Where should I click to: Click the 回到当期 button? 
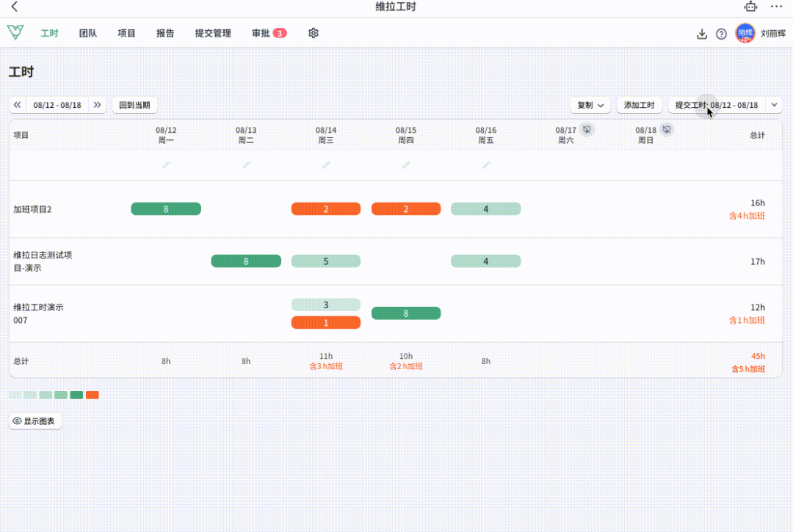point(134,105)
